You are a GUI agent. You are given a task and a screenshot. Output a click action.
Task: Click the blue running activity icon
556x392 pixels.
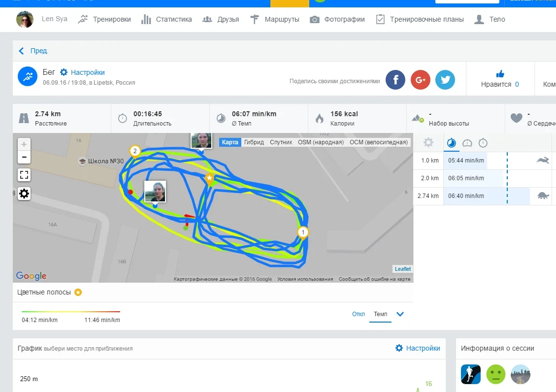(28, 76)
